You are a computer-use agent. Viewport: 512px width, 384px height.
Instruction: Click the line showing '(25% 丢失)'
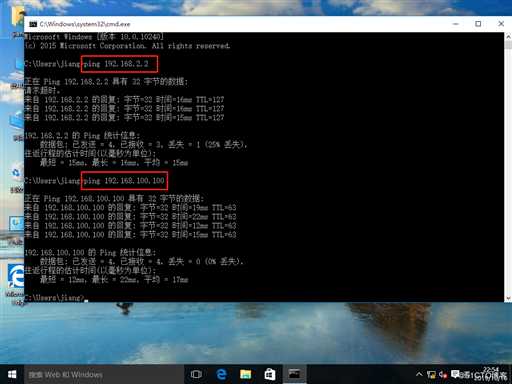(143, 144)
